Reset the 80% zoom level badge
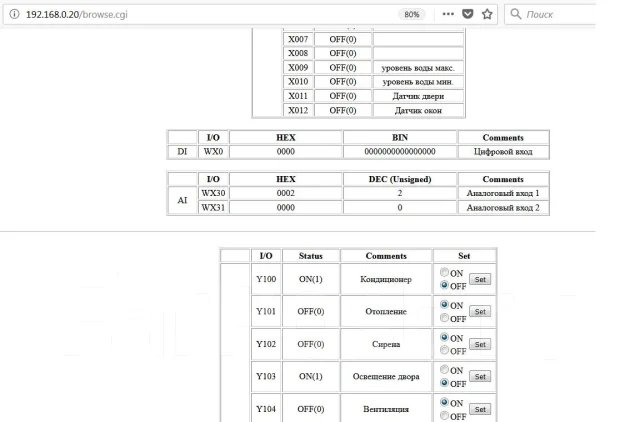This screenshot has width=640, height=422. tap(411, 14)
